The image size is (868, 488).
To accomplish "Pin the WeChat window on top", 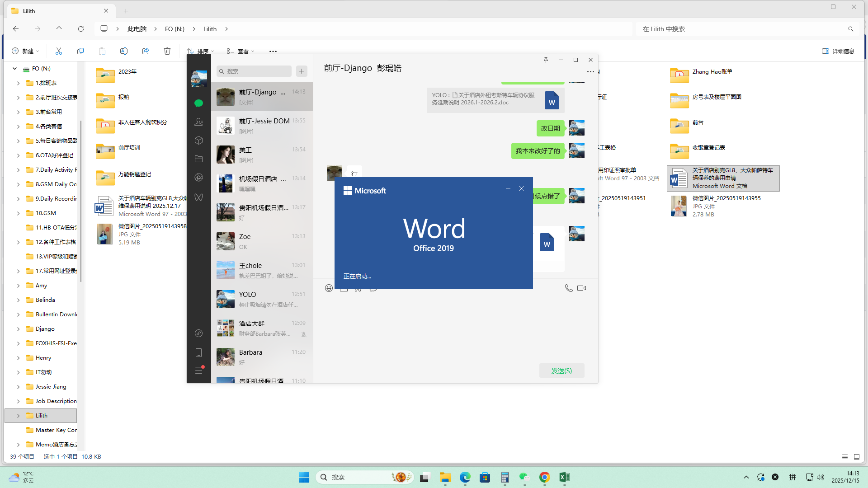I will 546,60.
